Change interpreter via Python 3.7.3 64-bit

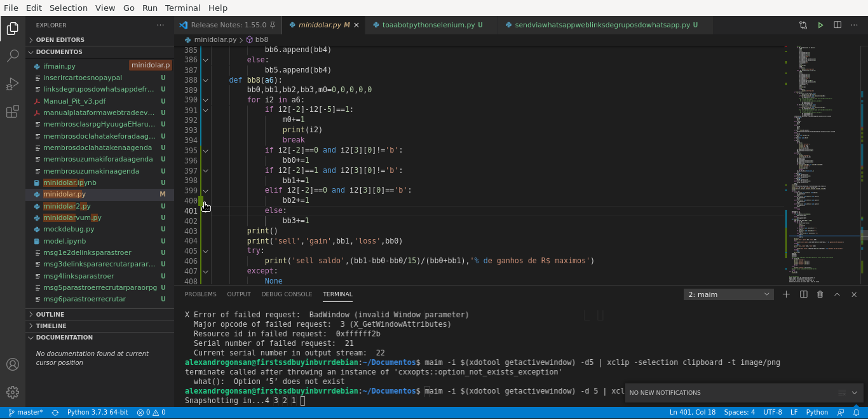[97, 412]
